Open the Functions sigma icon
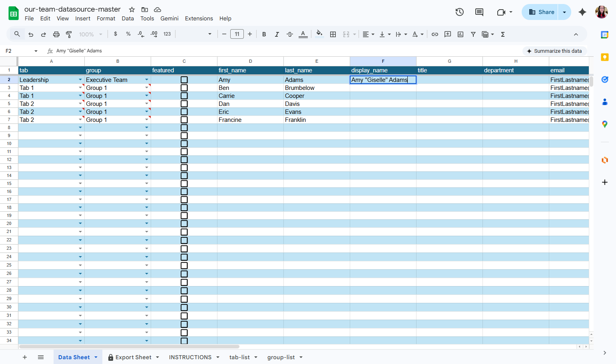Screen dimensions: 616x364 point(503,34)
